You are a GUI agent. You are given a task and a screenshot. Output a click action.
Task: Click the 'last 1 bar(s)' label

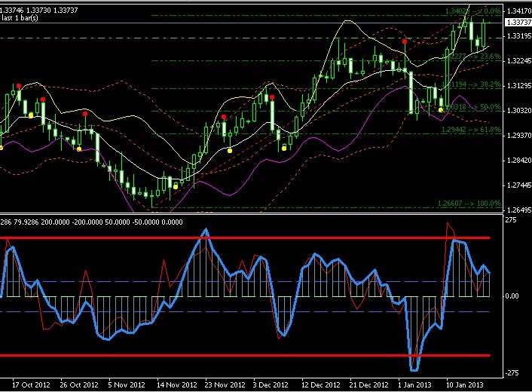pyautogui.click(x=20, y=18)
